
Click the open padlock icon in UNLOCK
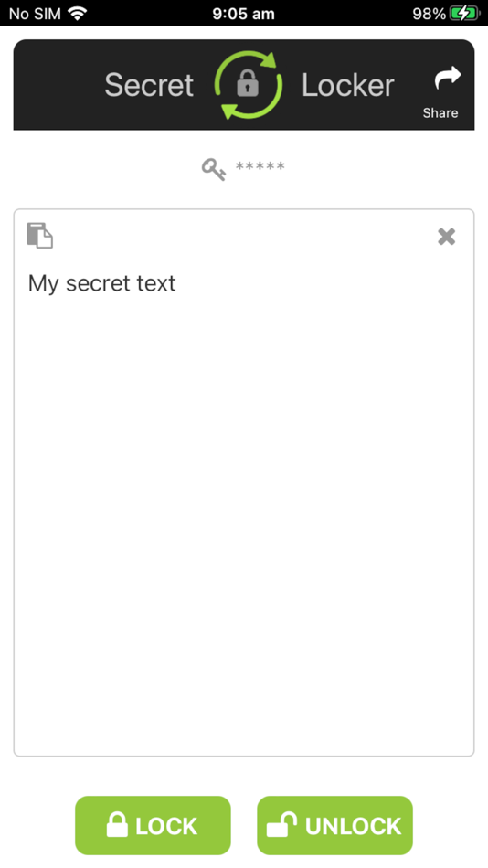pos(282,824)
